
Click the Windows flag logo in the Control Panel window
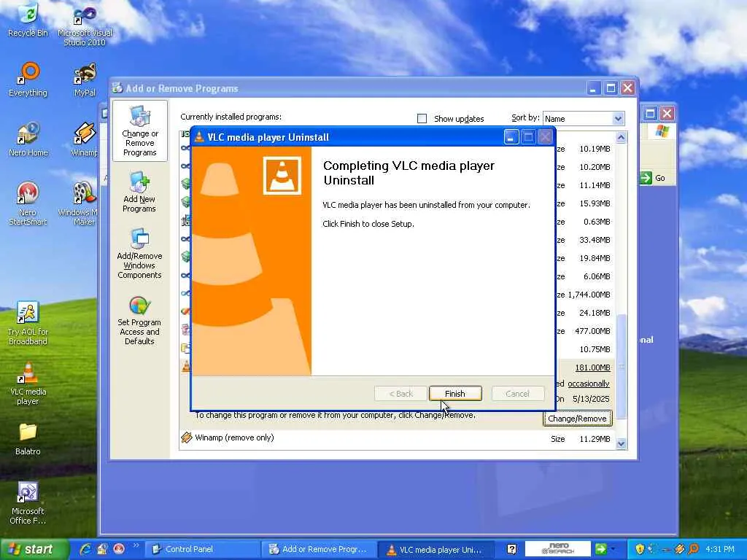click(x=662, y=131)
